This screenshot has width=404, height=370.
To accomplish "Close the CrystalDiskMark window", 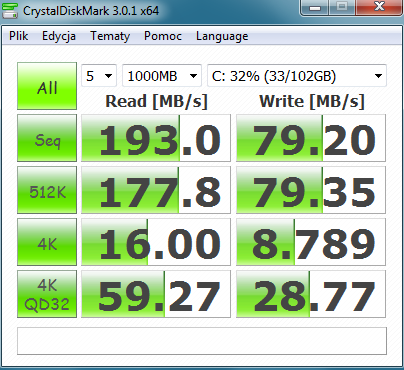I will tap(379, 7).
